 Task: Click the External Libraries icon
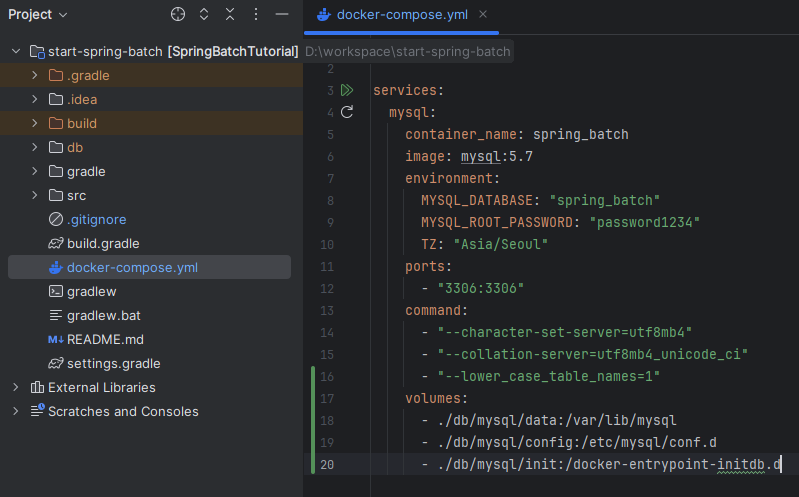(37, 387)
